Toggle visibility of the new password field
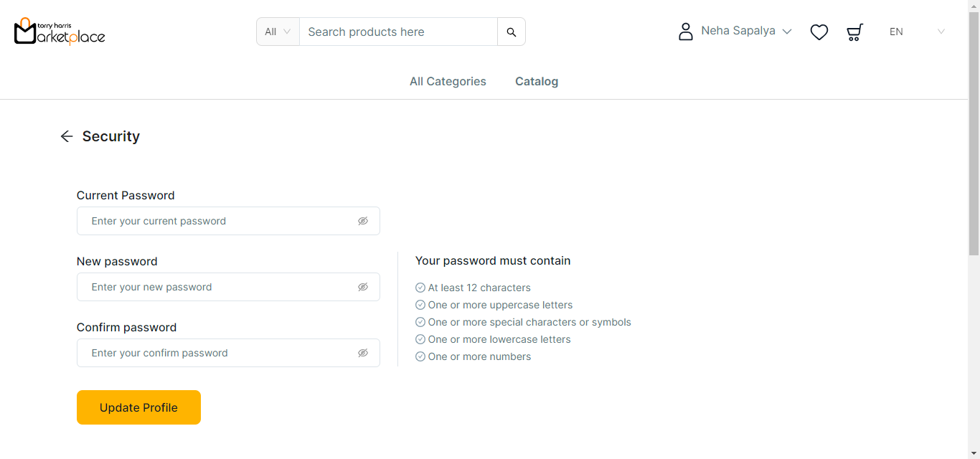Viewport: 980px width, 459px height. coord(363,287)
